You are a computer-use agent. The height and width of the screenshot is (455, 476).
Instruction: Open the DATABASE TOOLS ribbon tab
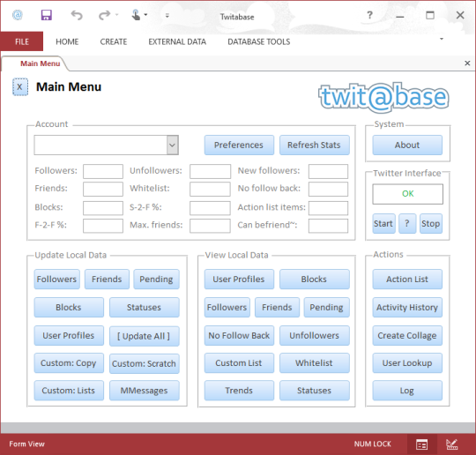pos(259,41)
